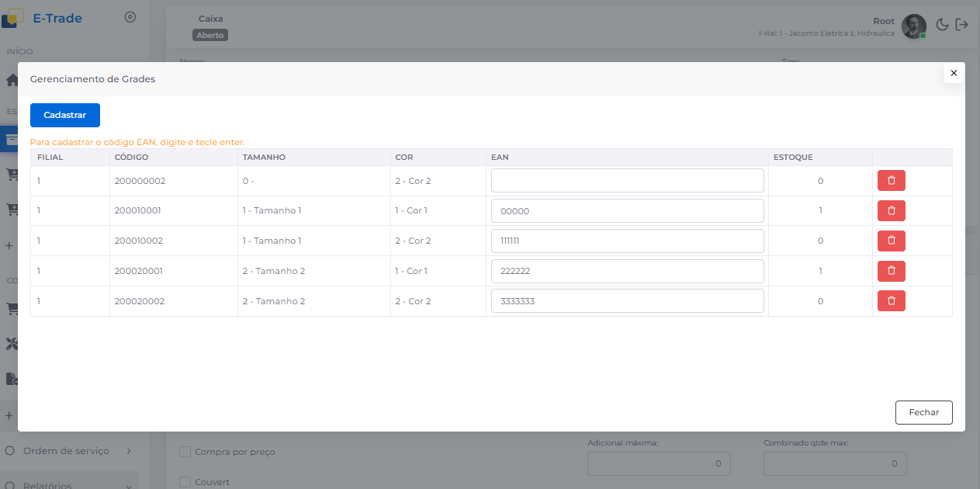The height and width of the screenshot is (489, 980).
Task: Delete the grade row with code 200020001
Action: click(x=891, y=271)
